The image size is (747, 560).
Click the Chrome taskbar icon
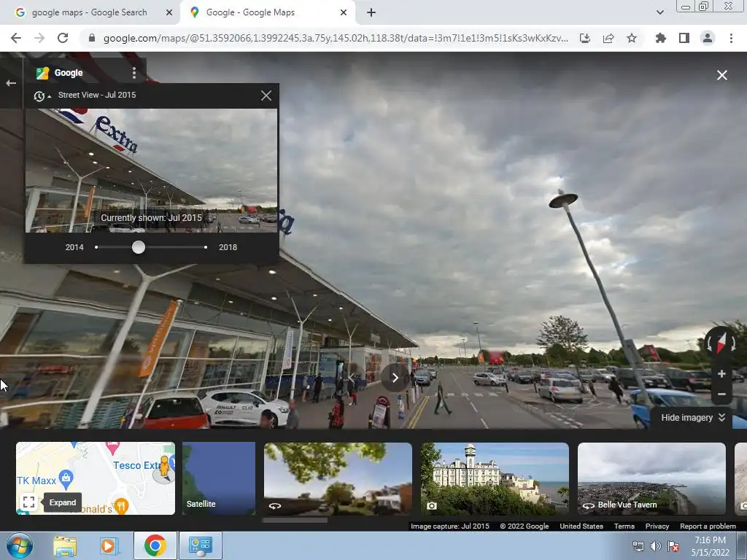point(155,545)
